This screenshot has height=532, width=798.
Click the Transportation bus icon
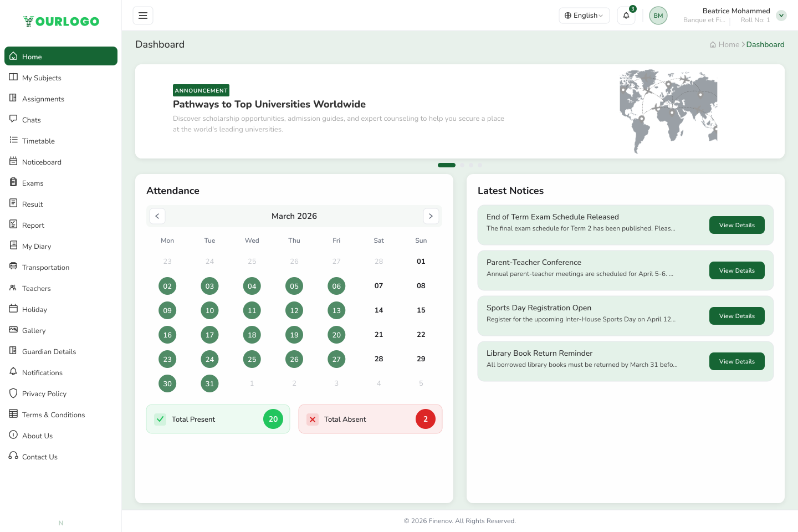pyautogui.click(x=13, y=267)
